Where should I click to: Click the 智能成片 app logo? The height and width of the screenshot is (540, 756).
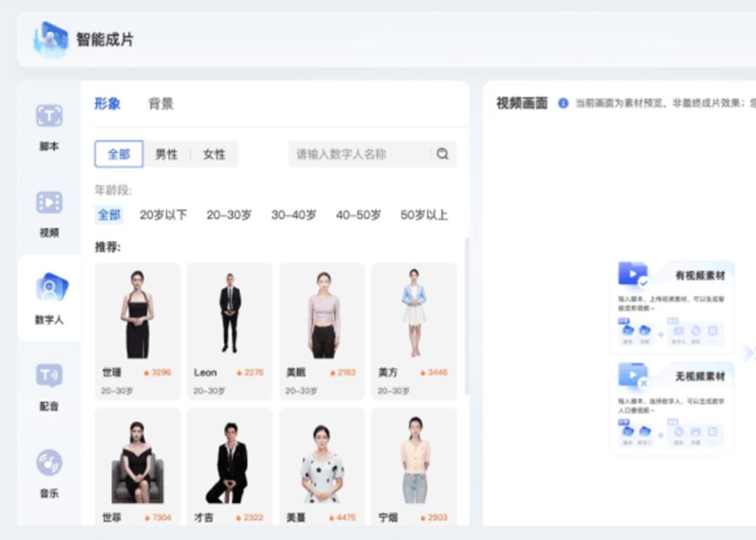pos(50,39)
